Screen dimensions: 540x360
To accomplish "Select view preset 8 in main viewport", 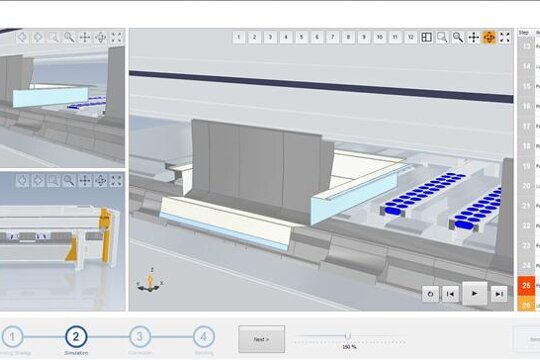I will [349, 37].
